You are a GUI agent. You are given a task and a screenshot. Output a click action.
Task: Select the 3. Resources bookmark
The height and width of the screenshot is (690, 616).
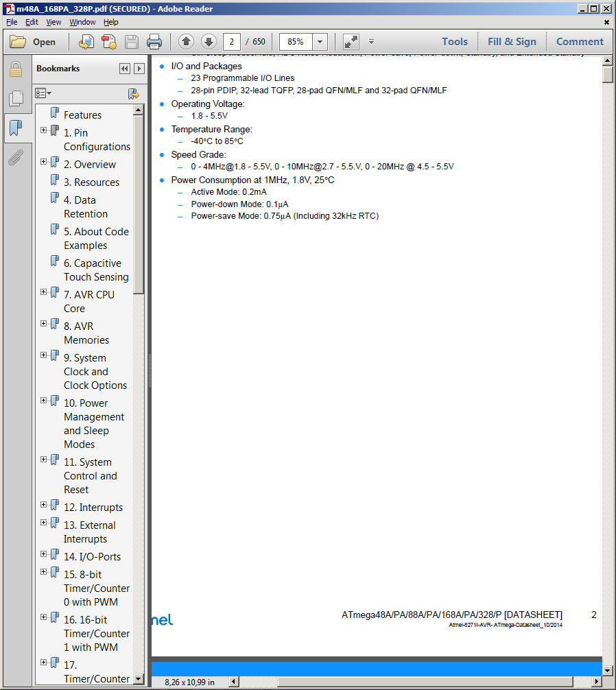[x=91, y=182]
